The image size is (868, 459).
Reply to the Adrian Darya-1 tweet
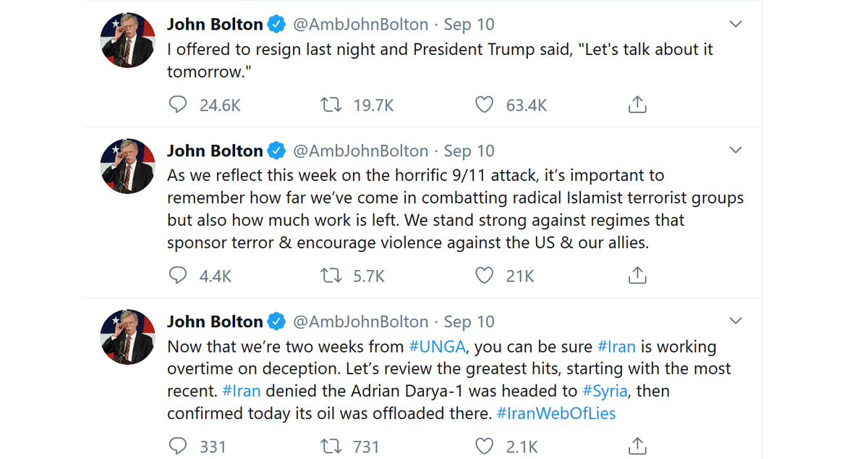pyautogui.click(x=178, y=446)
